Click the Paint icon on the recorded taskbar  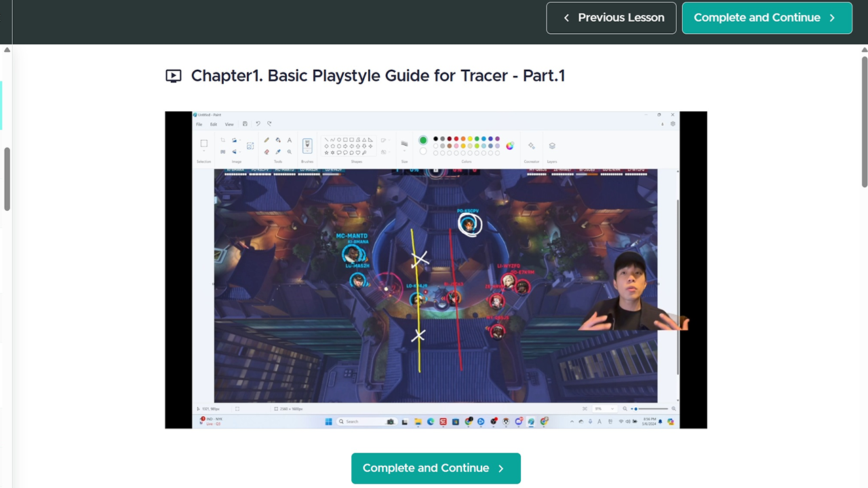[x=532, y=422]
